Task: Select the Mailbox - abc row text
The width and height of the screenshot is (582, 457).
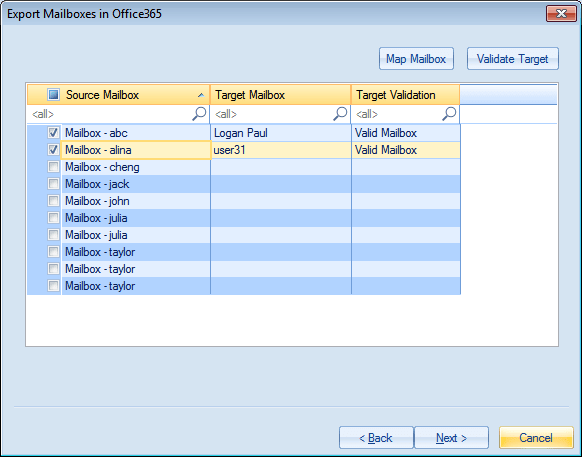Action: coord(97,133)
